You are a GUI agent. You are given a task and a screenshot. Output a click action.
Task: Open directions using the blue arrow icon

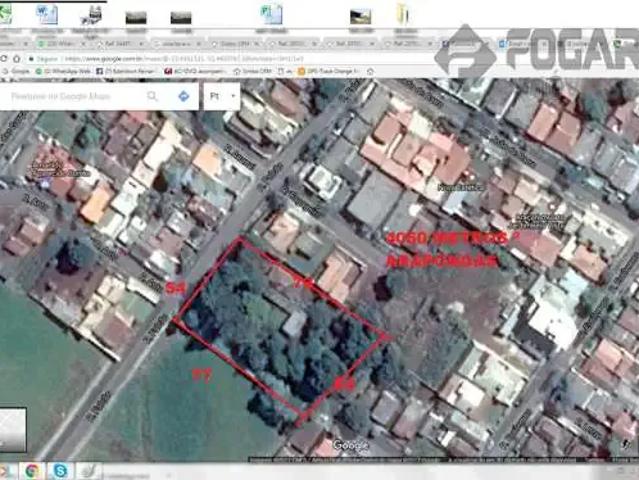point(184,96)
